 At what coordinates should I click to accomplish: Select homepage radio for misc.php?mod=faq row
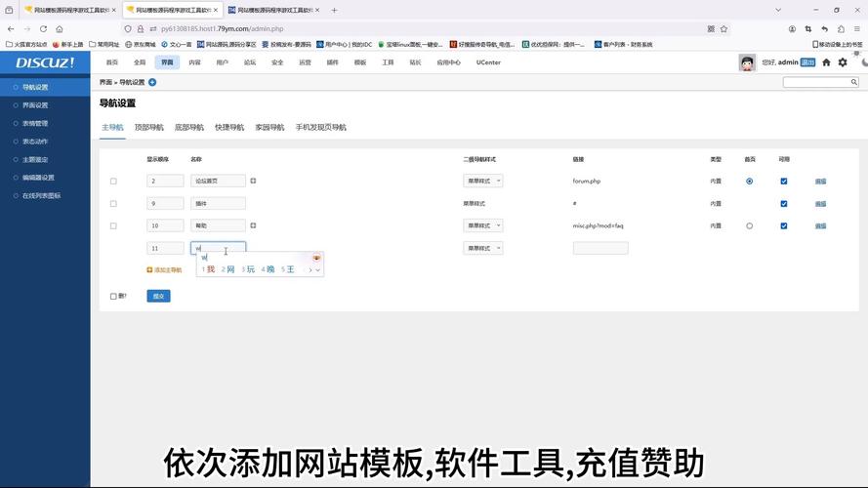pyautogui.click(x=749, y=225)
